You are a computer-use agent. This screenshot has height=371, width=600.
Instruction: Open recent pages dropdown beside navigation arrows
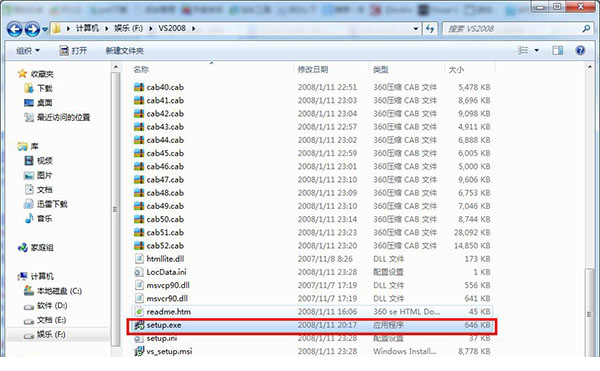point(45,29)
